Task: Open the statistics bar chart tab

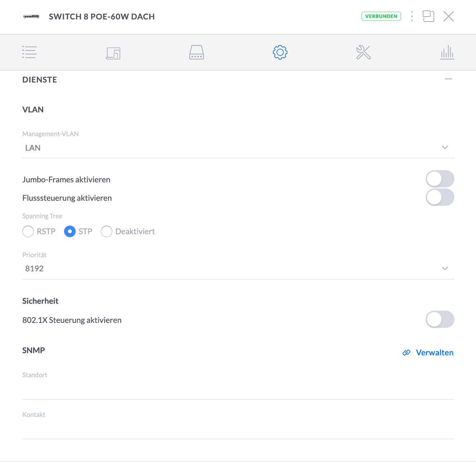Action: (x=447, y=52)
